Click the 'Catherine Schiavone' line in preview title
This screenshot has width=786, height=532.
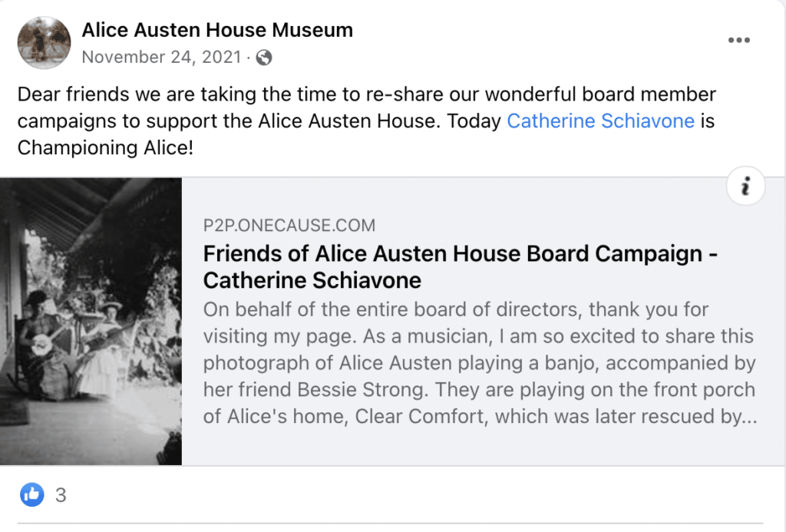click(312, 280)
